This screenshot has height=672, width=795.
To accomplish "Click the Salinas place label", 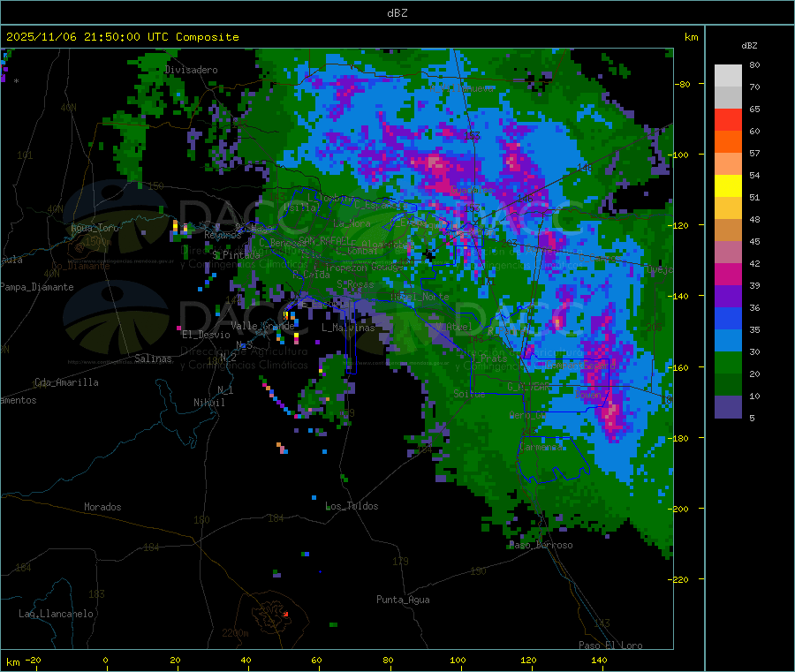I will (153, 359).
